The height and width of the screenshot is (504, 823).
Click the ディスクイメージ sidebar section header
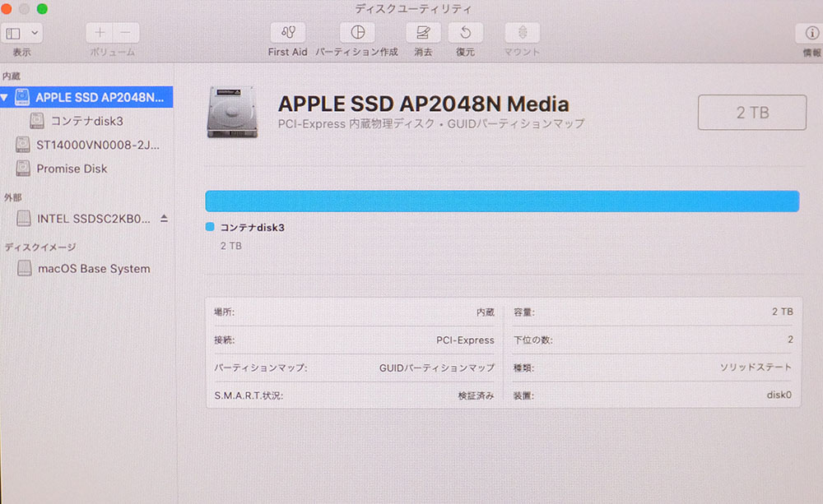[40, 247]
